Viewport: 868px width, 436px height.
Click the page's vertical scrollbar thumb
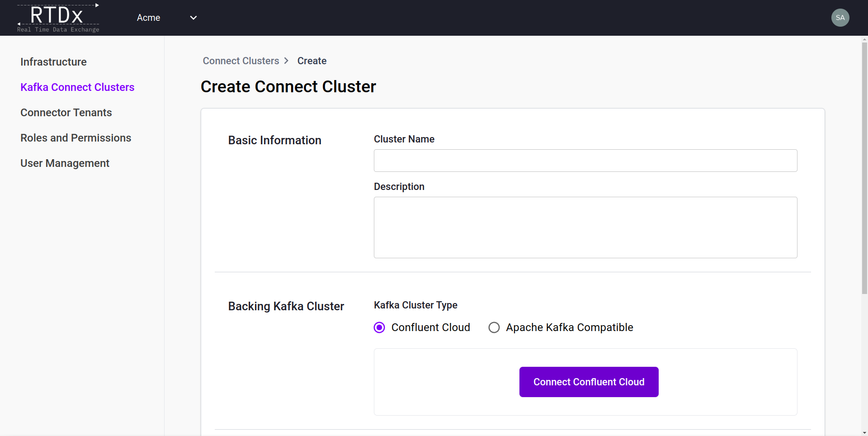tap(864, 167)
